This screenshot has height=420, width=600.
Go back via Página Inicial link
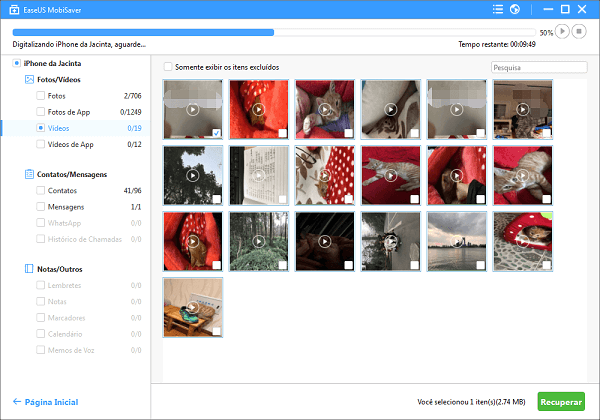(53, 402)
